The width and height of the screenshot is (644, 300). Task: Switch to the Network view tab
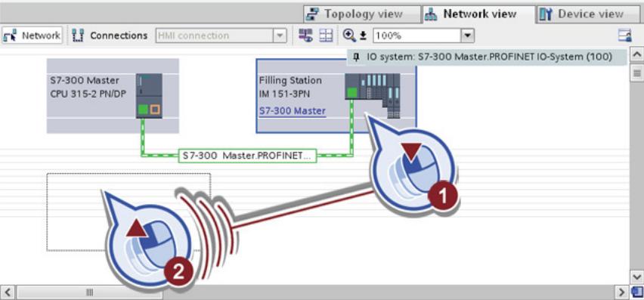tap(479, 14)
